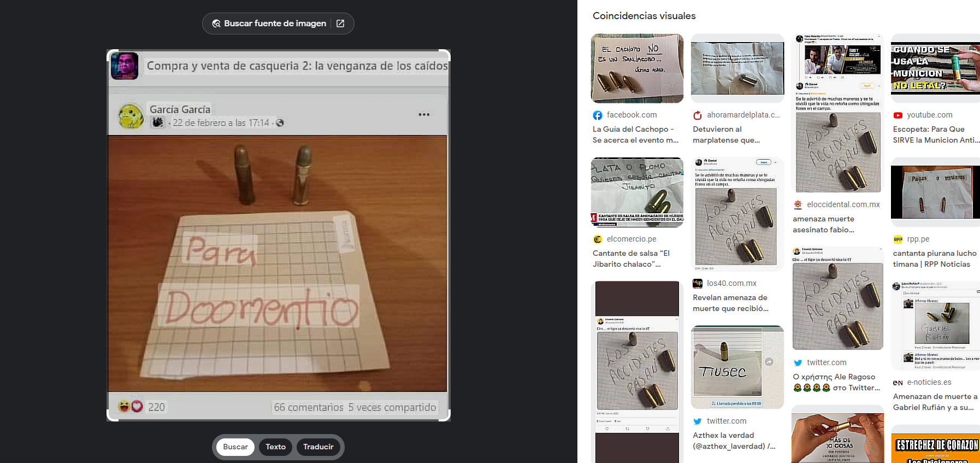Open the 'Estrechez de corazón' thumbnail

pyautogui.click(x=935, y=444)
